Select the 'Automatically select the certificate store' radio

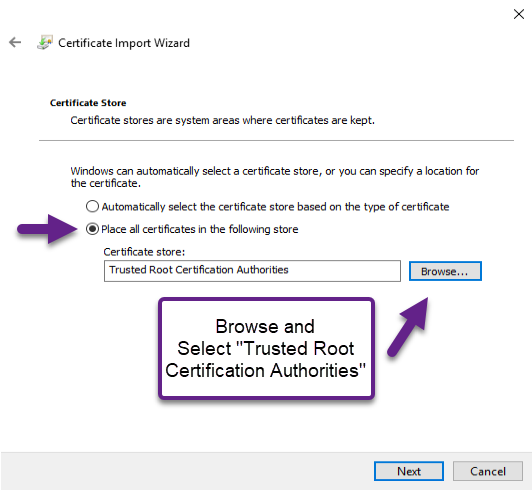click(92, 206)
